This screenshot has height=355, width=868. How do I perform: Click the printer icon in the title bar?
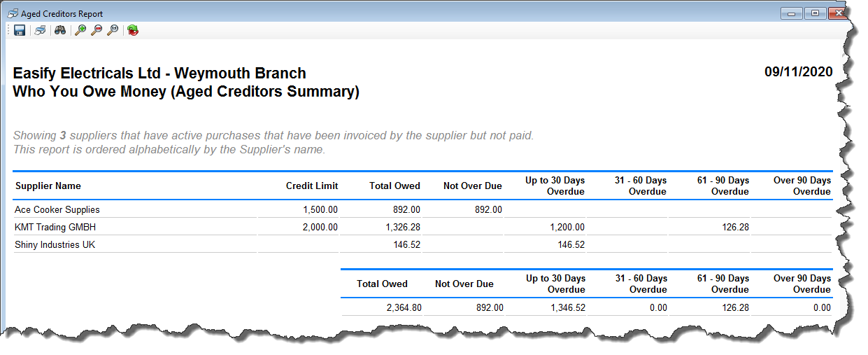pyautogui.click(x=13, y=14)
